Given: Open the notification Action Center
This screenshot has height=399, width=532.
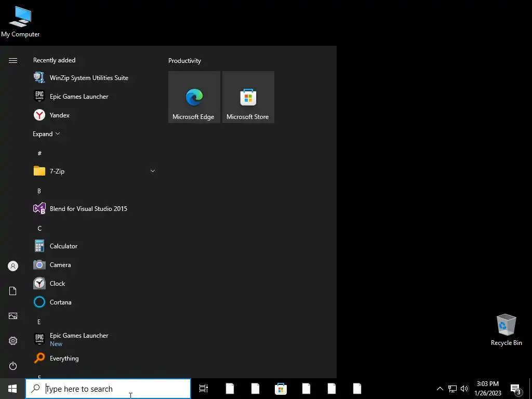Looking at the screenshot, I should [516, 389].
